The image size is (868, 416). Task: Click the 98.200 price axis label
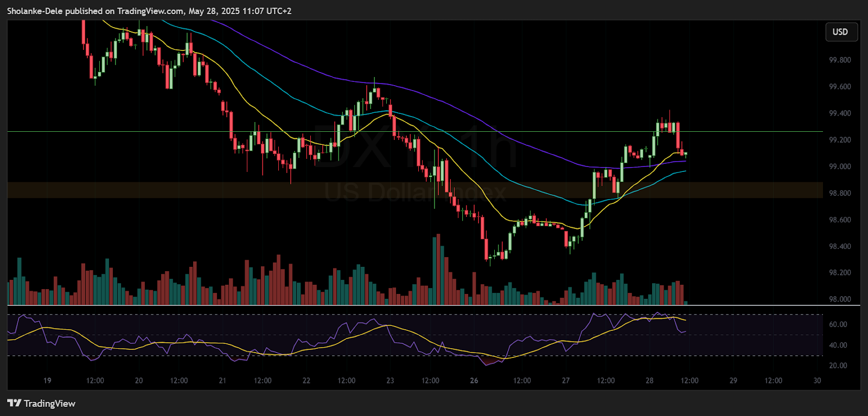[x=840, y=273]
